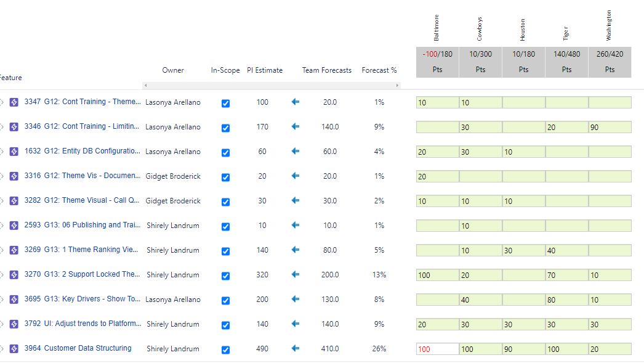Screen dimensions: 644x363
Task: Copy team forecast arrow for feature 3792
Action: pyautogui.click(x=296, y=324)
